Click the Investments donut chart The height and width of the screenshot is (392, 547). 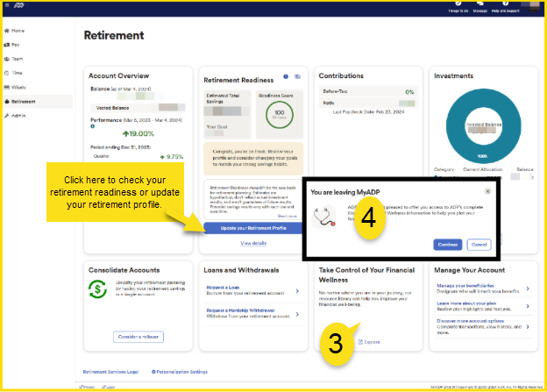pyautogui.click(x=483, y=125)
